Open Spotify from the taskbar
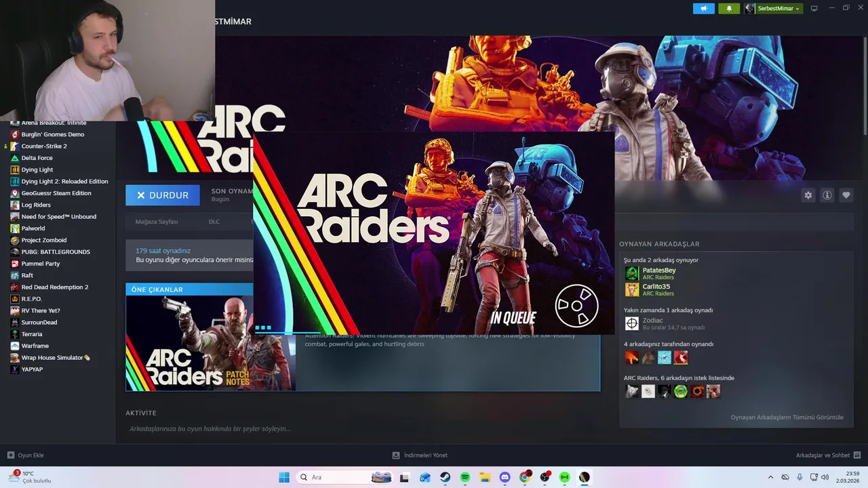Viewport: 868px width, 488px height. pos(465,477)
